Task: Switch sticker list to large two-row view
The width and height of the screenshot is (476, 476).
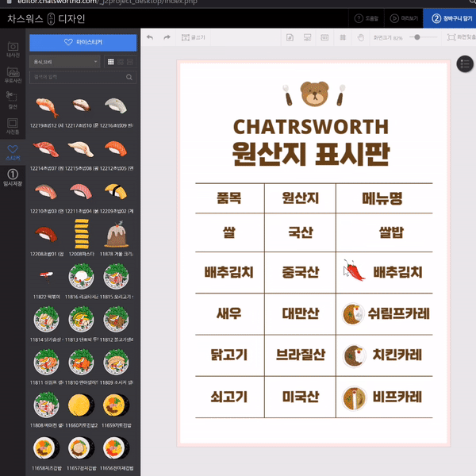Action: pos(130,62)
